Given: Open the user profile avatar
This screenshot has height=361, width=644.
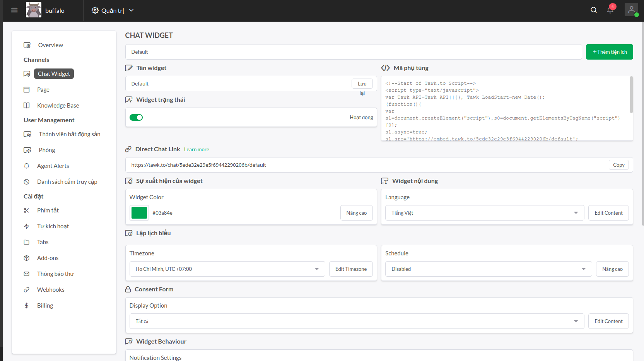Looking at the screenshot, I should coord(631,10).
